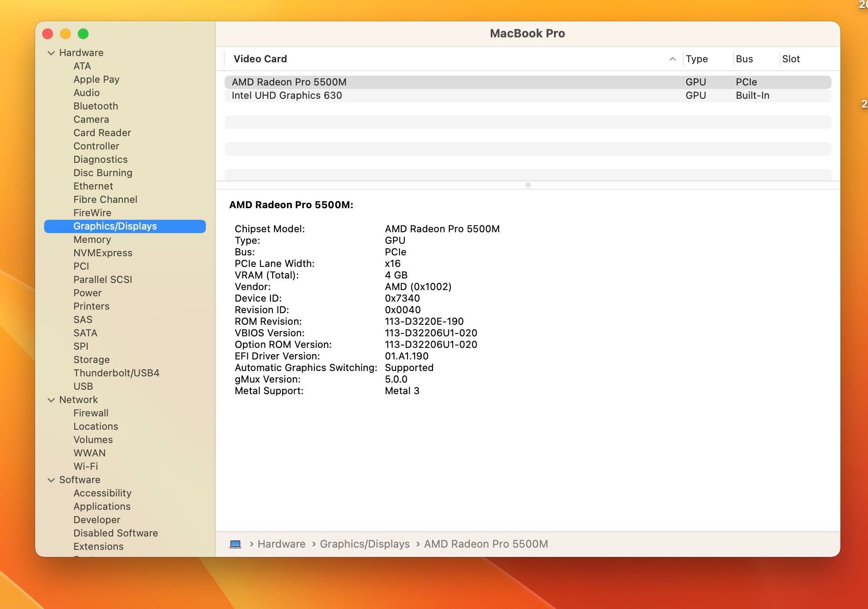Select AMD Radeon Pro 5500M row
The height and width of the screenshot is (609, 868).
[528, 82]
